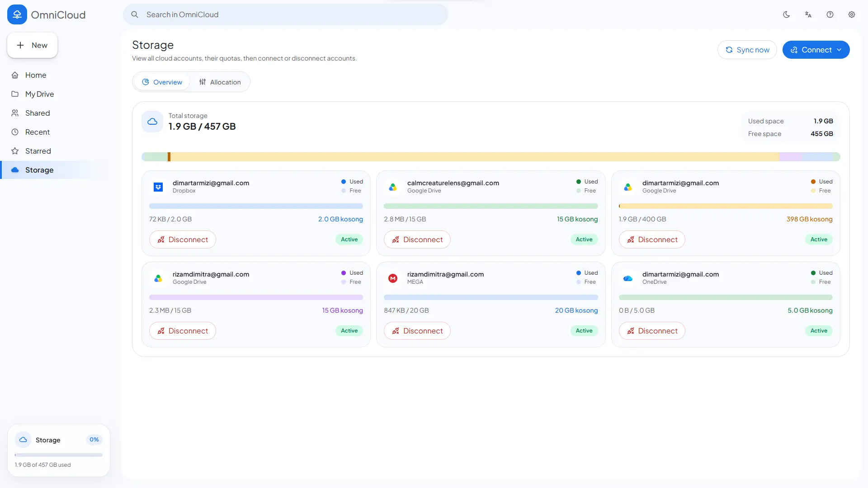Screen dimensions: 868x488
Task: Click the Total storage cloud icon
Action: (x=152, y=122)
